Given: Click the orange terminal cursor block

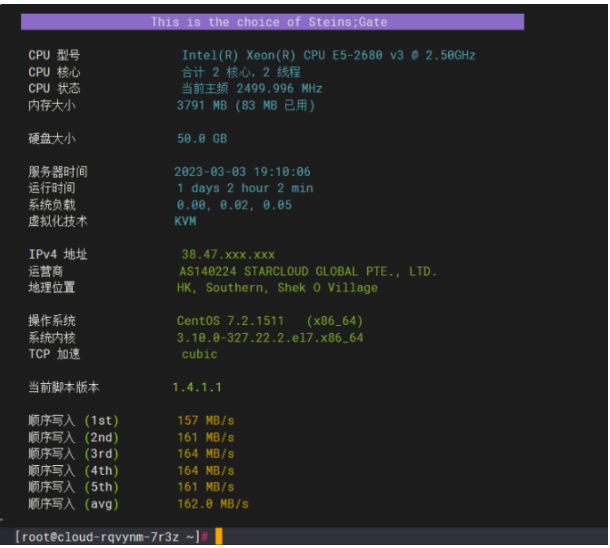Looking at the screenshot, I should pyautogui.click(x=219, y=536).
